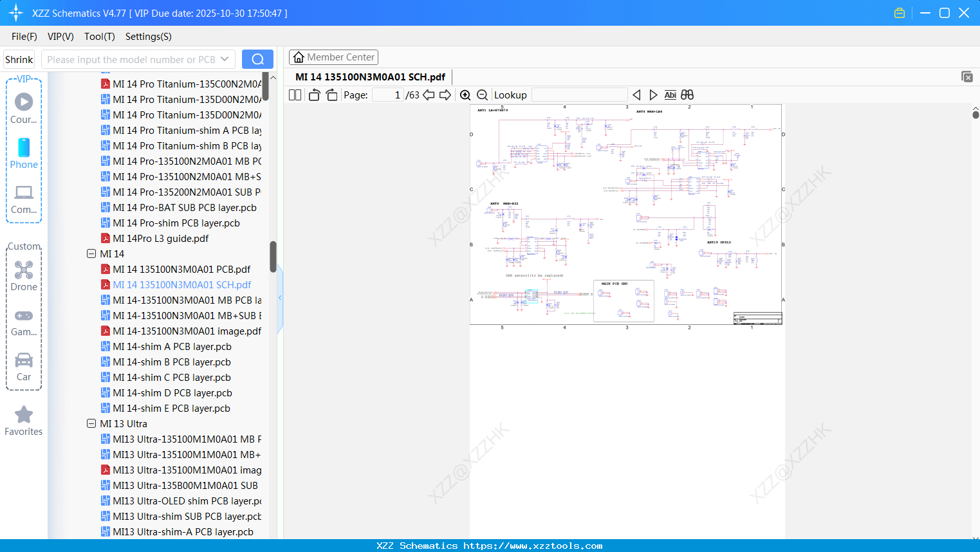
Task: Click the Shrink button
Action: (19, 59)
